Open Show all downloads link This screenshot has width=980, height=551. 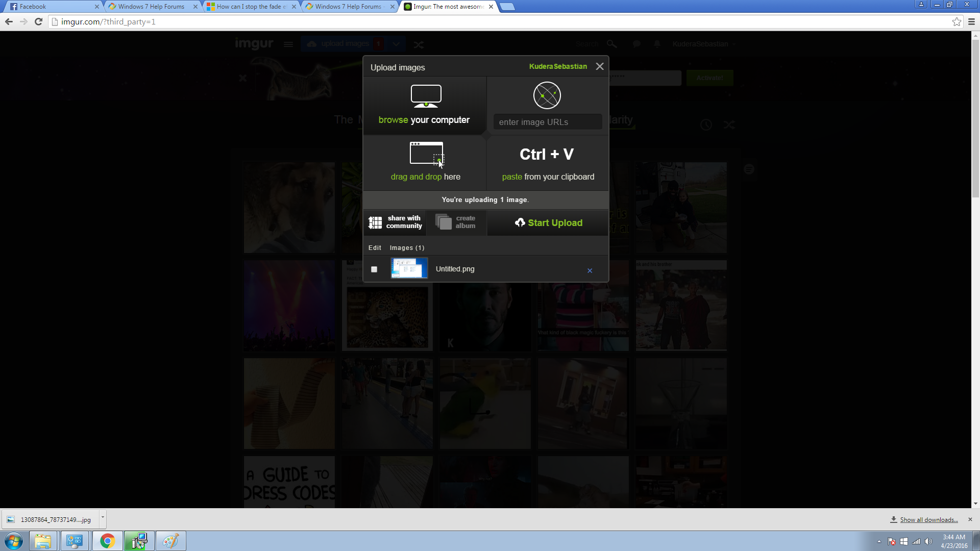(x=928, y=519)
